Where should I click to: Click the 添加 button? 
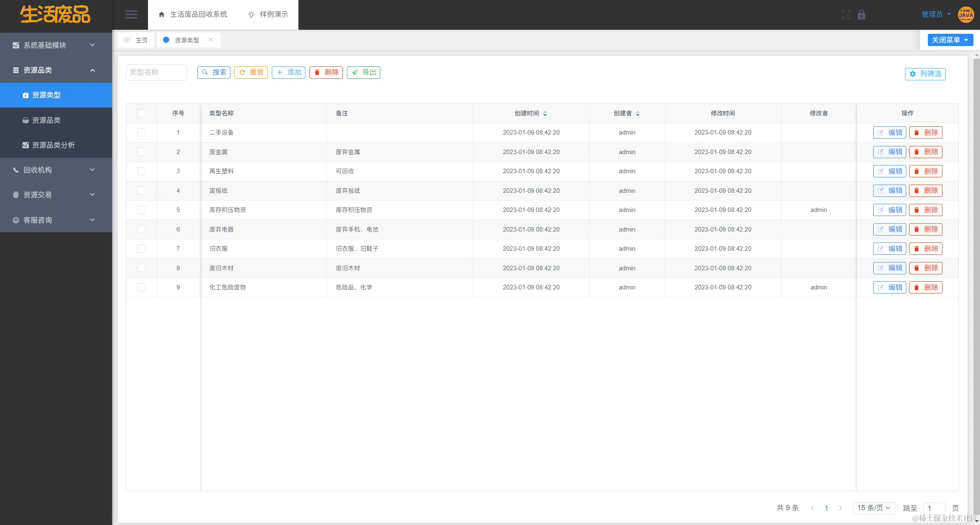point(289,72)
